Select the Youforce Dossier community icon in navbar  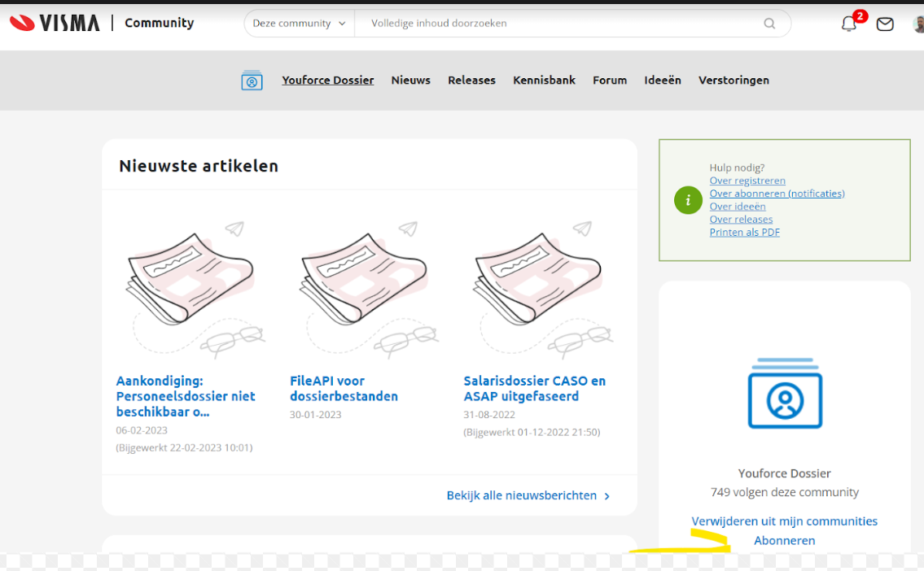point(252,80)
